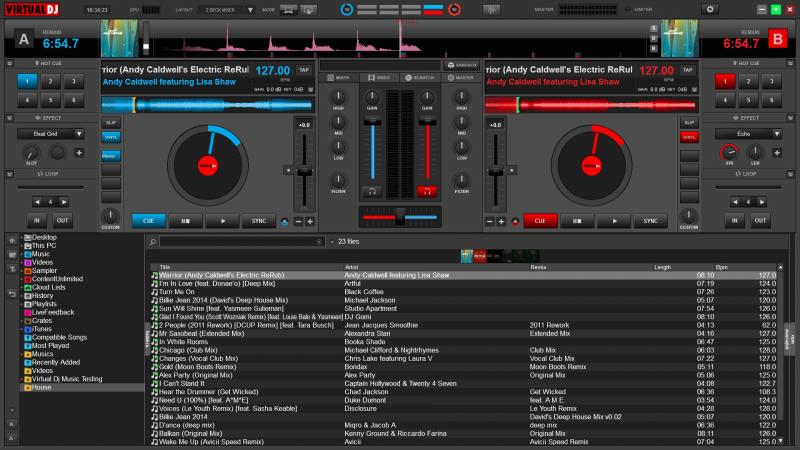Double deck B loop length arrow
The image size is (800, 450).
pyautogui.click(x=762, y=202)
